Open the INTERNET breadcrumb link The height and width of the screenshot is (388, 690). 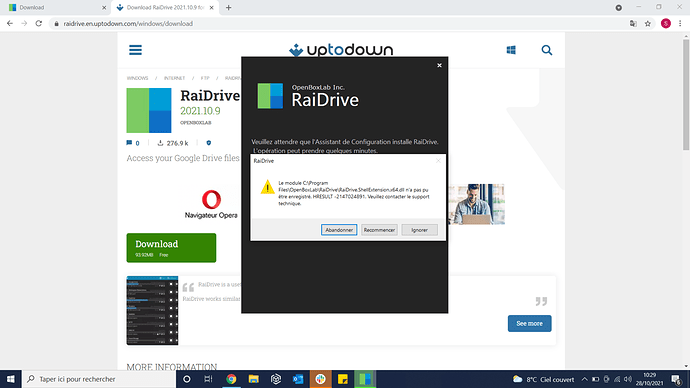tap(174, 78)
